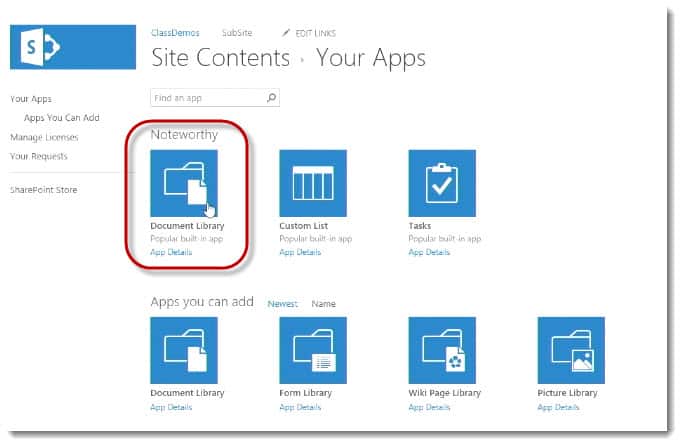Open the Tasks app tile
Screen dimensions: 682x446
[x=442, y=183]
